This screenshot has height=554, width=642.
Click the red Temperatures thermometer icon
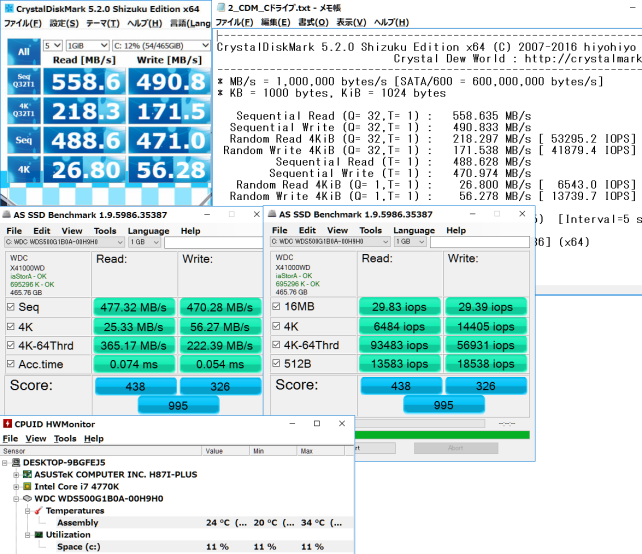[x=38, y=511]
